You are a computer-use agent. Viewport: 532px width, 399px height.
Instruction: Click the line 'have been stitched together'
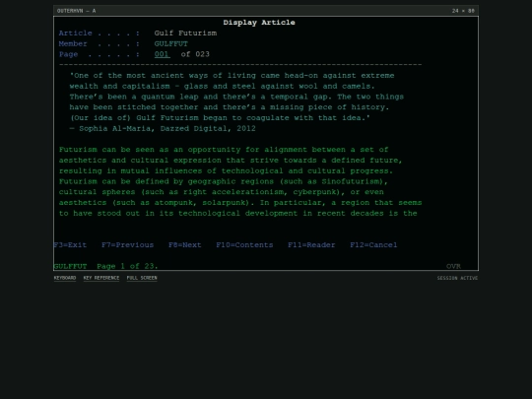click(x=229, y=107)
